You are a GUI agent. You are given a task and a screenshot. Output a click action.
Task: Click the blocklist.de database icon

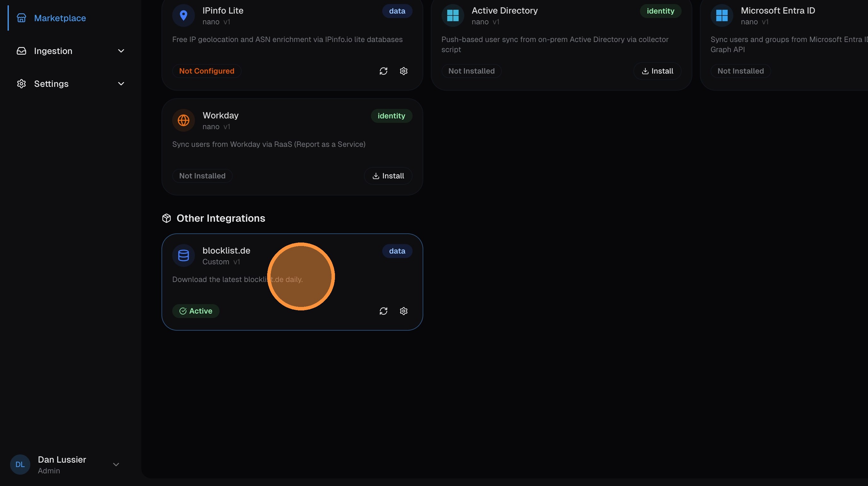click(183, 255)
